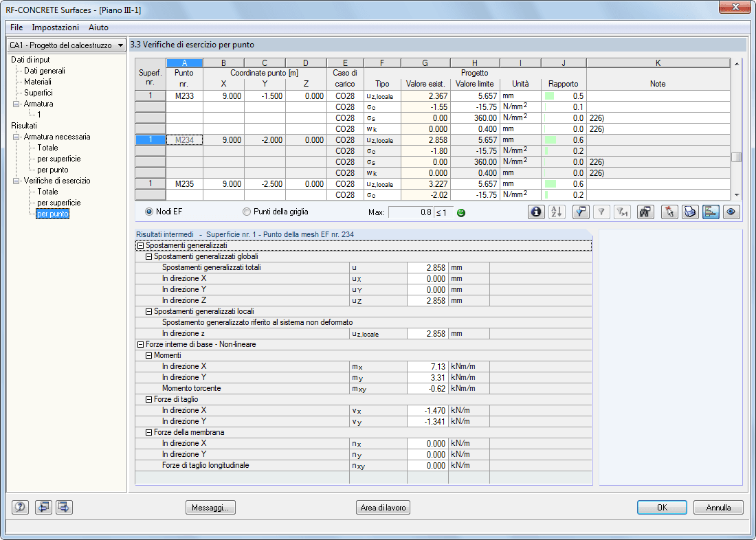This screenshot has height=540, width=756.
Task: Click the Annulla button
Action: tap(718, 508)
